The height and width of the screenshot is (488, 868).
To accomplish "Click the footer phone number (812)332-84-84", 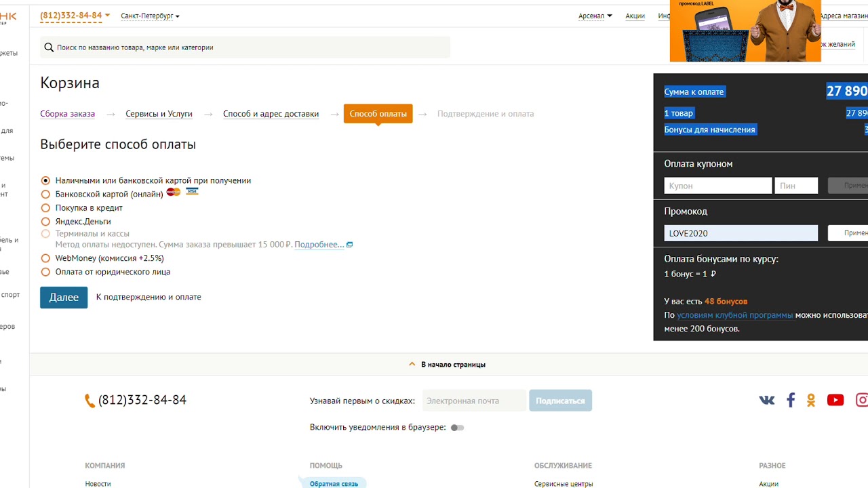I will point(142,400).
